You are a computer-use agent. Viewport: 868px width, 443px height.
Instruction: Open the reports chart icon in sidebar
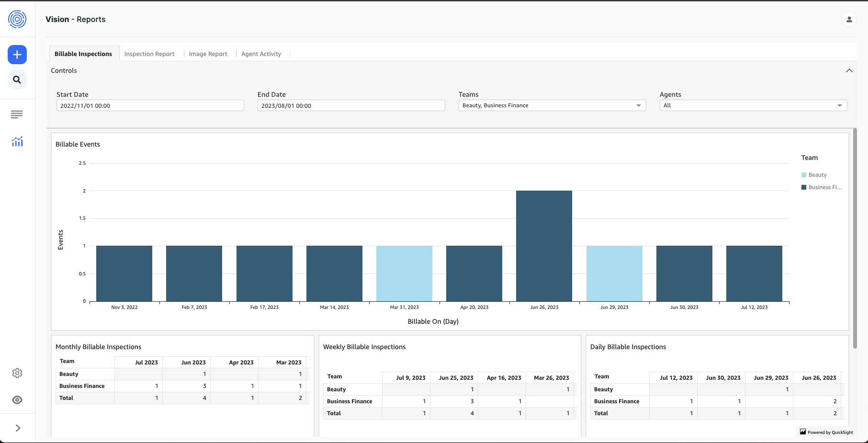point(17,141)
